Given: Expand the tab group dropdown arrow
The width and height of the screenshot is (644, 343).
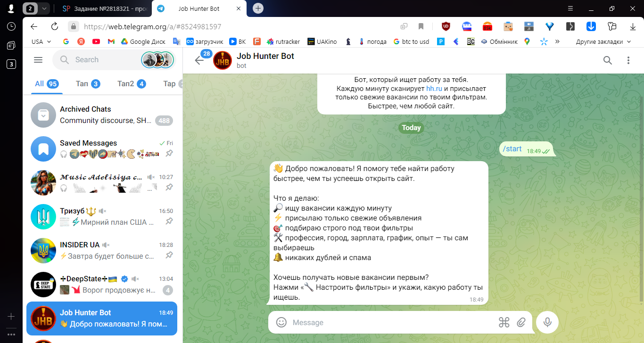Looking at the screenshot, I should click(44, 8).
